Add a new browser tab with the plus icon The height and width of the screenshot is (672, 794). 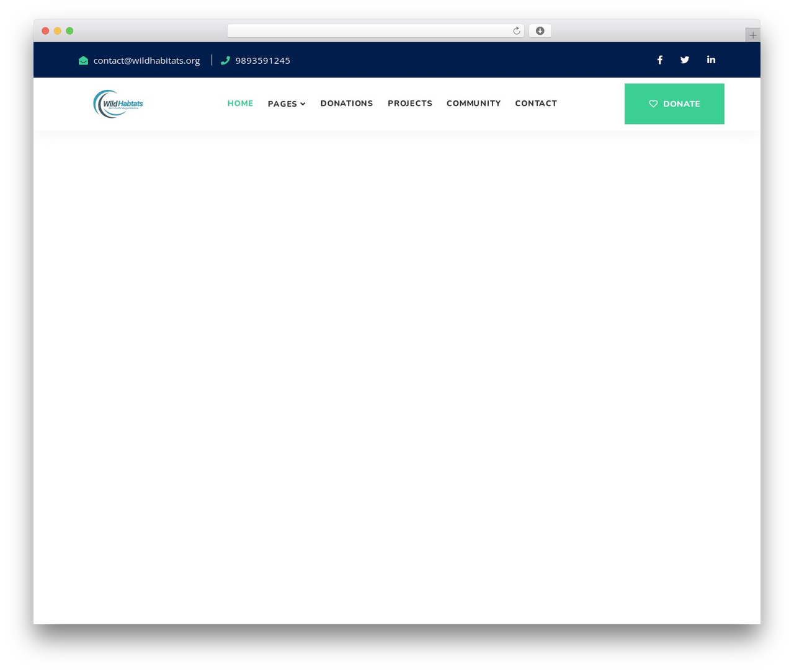pos(752,35)
